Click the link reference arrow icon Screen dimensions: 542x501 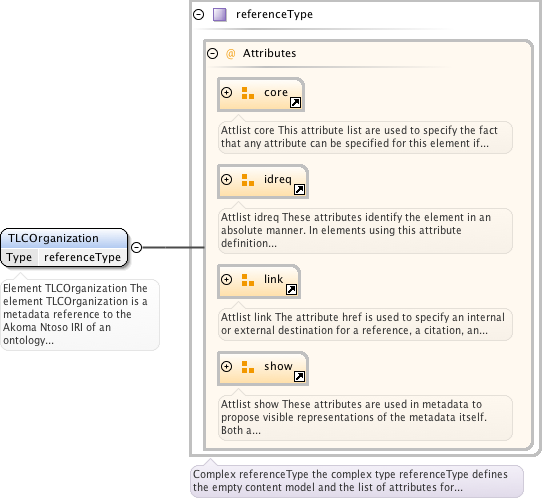[x=291, y=289]
